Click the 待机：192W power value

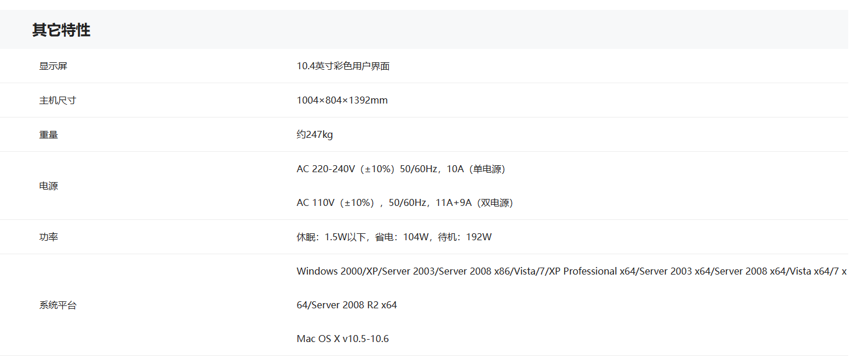point(465,237)
